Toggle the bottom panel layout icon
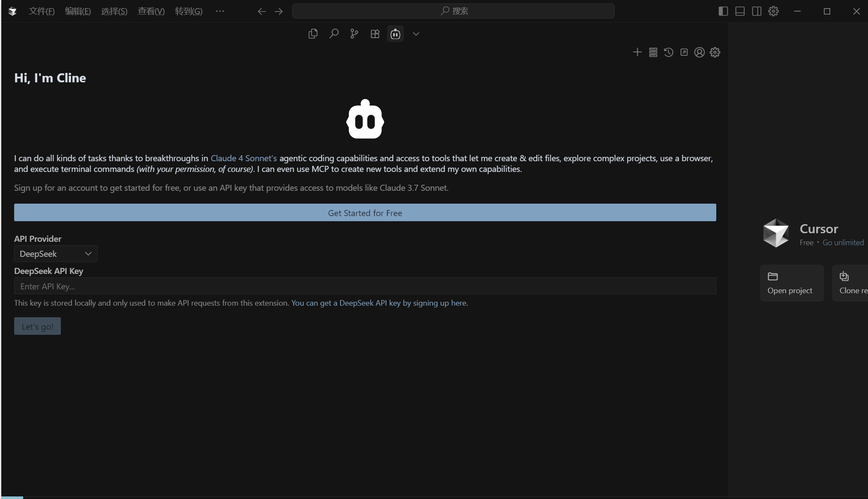 point(740,11)
